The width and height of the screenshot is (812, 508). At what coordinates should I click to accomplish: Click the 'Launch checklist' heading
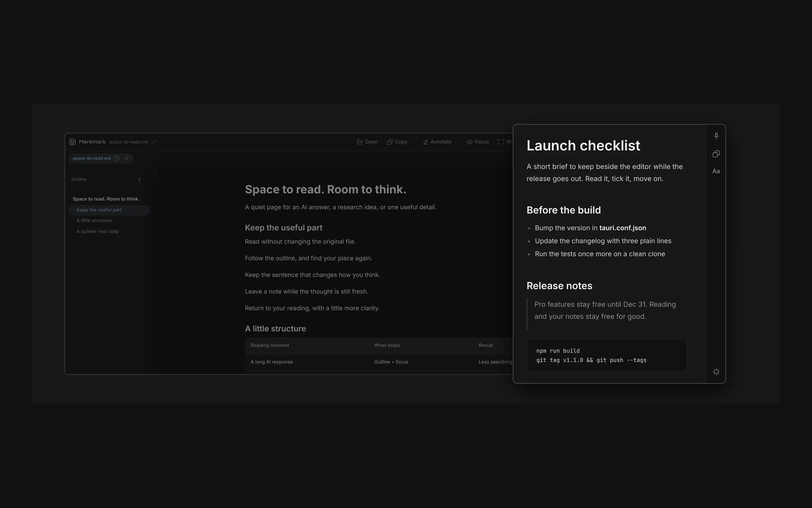click(x=583, y=146)
